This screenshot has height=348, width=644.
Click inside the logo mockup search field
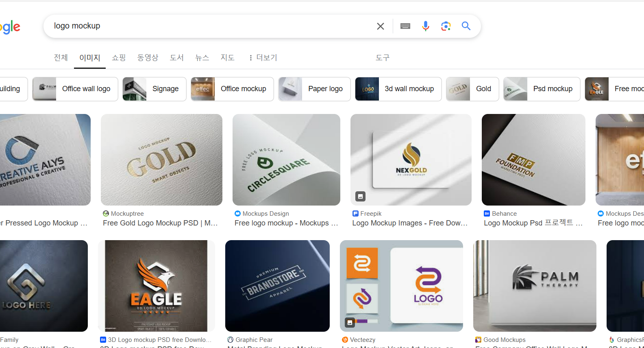point(211,26)
